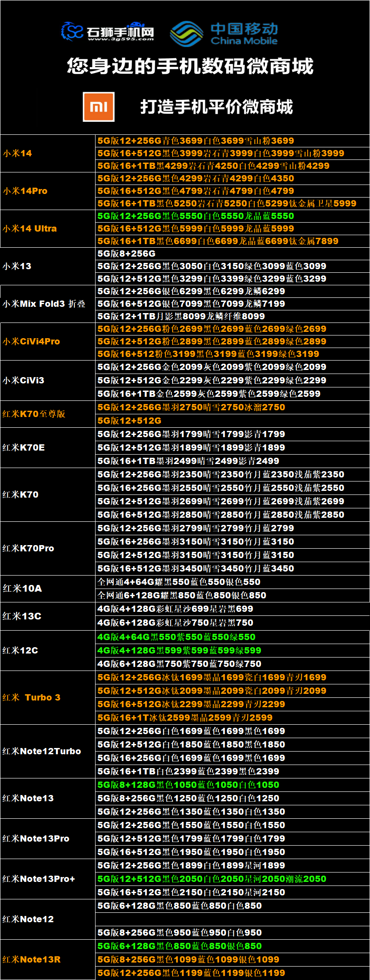Click the 石狮手机网 dragon logo

click(x=73, y=31)
